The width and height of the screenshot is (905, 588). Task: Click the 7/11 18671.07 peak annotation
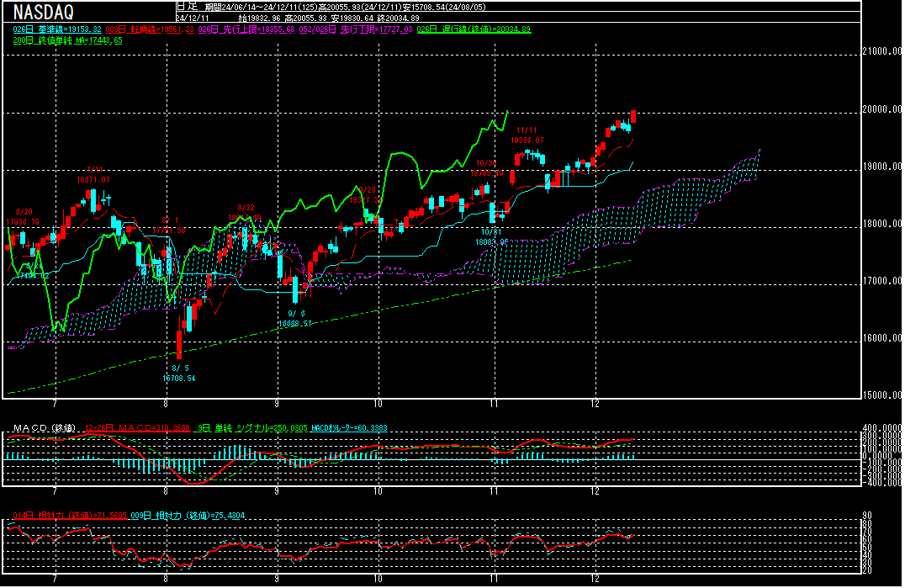click(93, 175)
